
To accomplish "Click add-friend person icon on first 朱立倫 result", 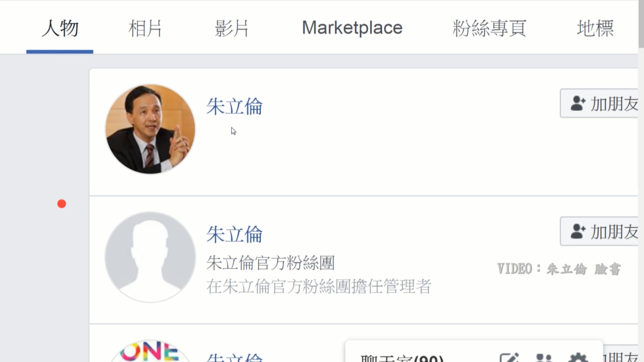I will (578, 103).
